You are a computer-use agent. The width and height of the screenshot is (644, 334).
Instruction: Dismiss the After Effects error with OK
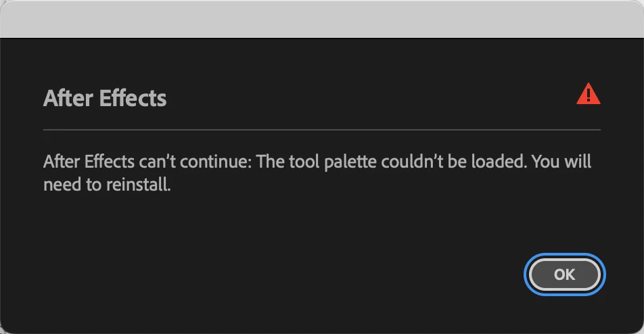(564, 275)
